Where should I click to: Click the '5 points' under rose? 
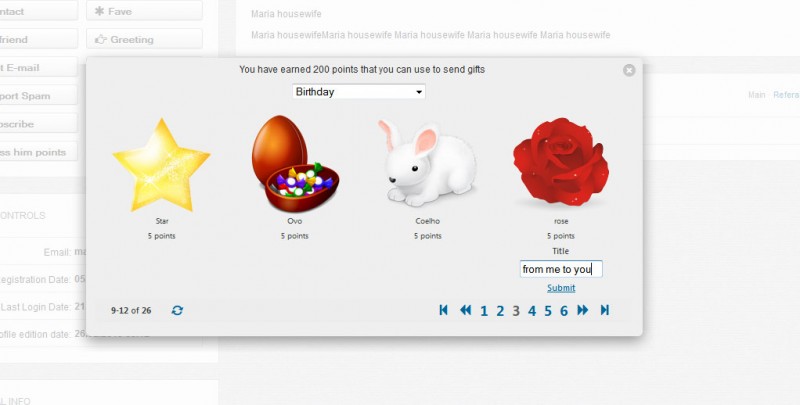561,236
